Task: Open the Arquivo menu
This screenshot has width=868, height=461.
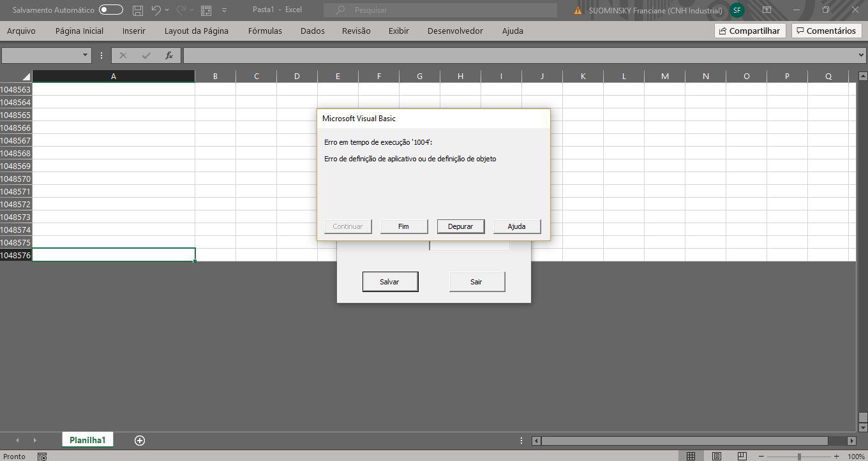Action: click(x=21, y=31)
